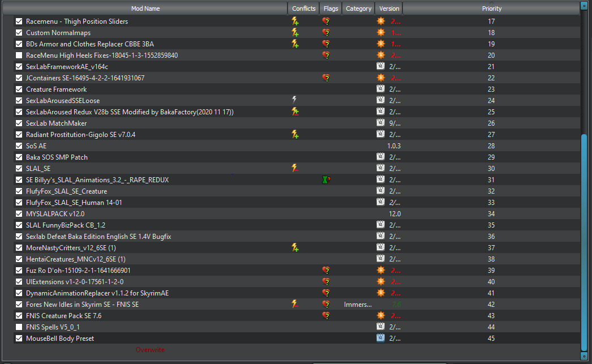This screenshot has height=364, width=592.
Task: Click the orange update icon for JContainers SE
Action: pos(380,78)
